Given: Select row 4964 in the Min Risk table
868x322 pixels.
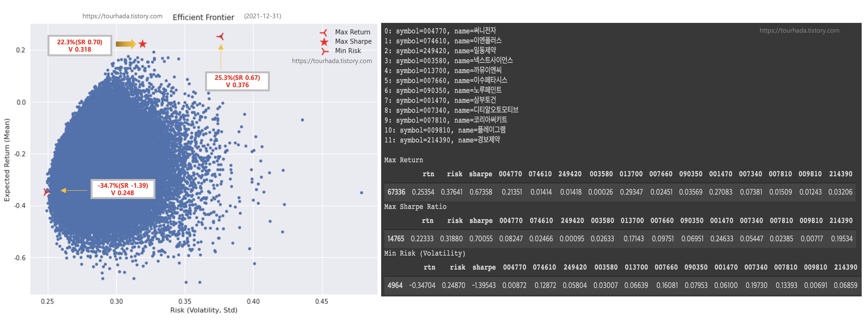Looking at the screenshot, I should pyautogui.click(x=395, y=285).
